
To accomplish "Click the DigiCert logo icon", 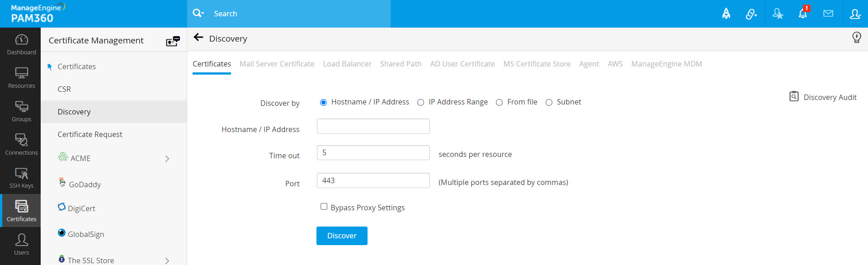I will pos(62,207).
